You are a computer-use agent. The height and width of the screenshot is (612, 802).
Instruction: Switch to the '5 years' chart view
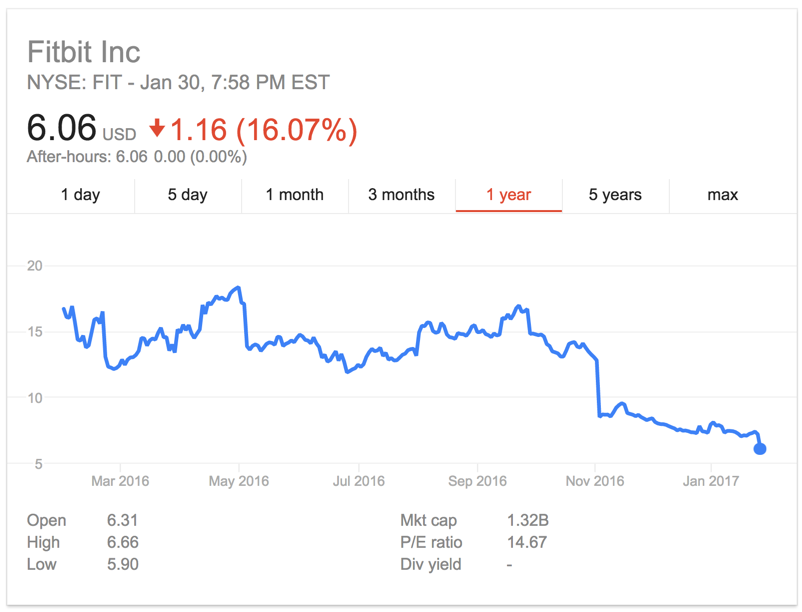coord(617,195)
